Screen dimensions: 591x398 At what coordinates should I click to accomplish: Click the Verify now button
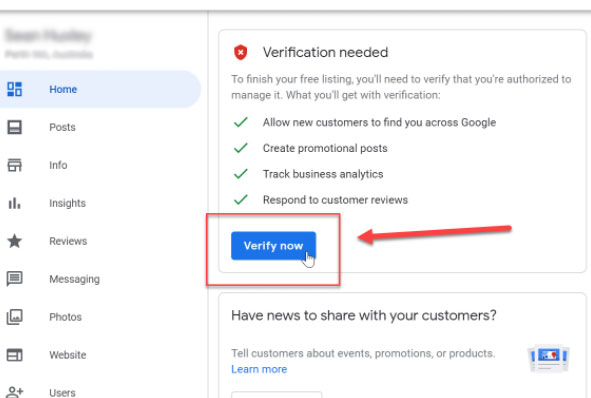(273, 246)
